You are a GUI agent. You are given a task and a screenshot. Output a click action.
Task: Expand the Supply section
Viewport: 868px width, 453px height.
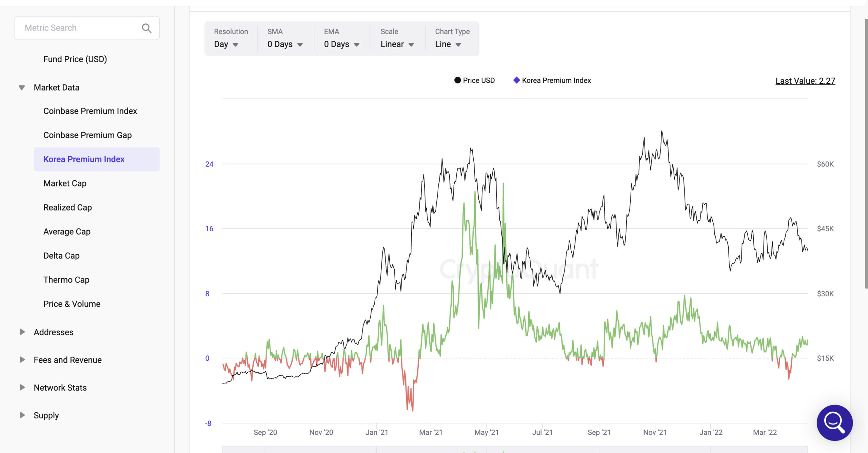(x=22, y=415)
